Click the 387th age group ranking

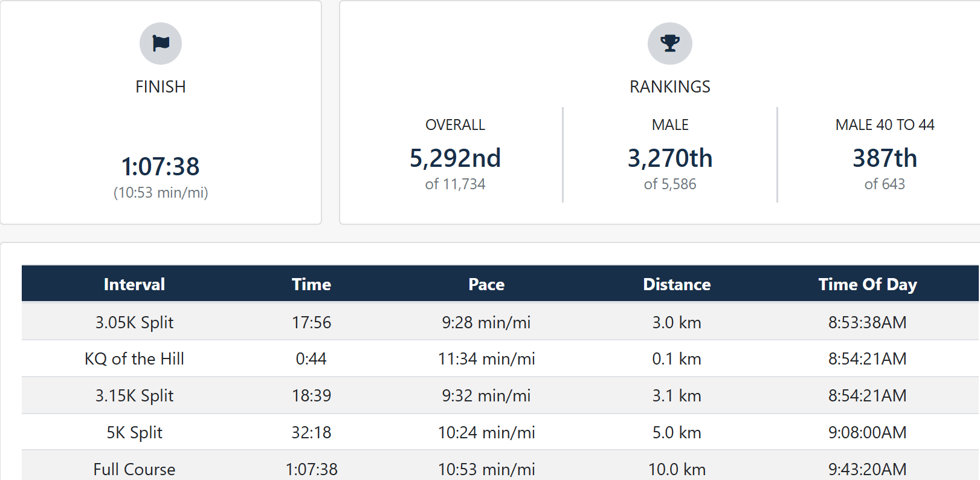[885, 158]
